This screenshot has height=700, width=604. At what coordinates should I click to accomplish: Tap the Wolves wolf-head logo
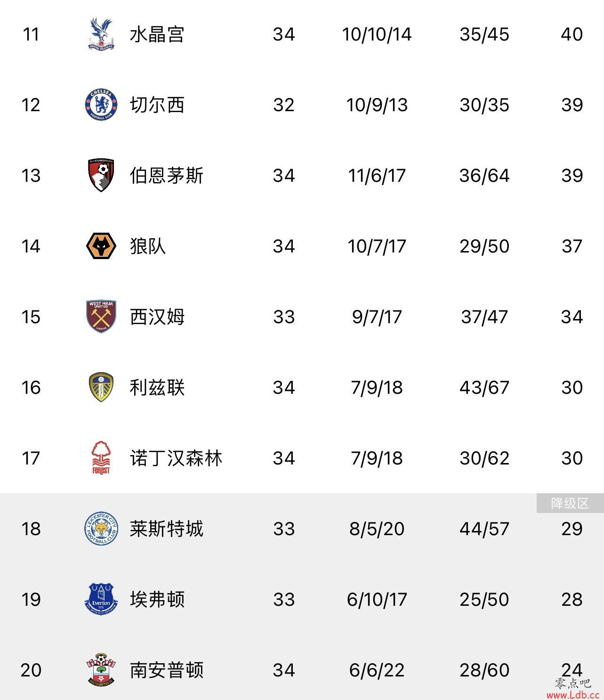pos(101,246)
